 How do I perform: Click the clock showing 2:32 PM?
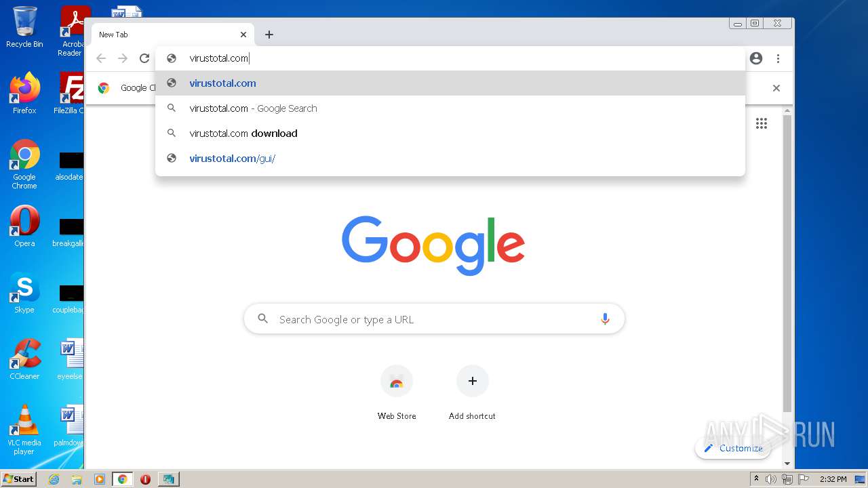(833, 479)
